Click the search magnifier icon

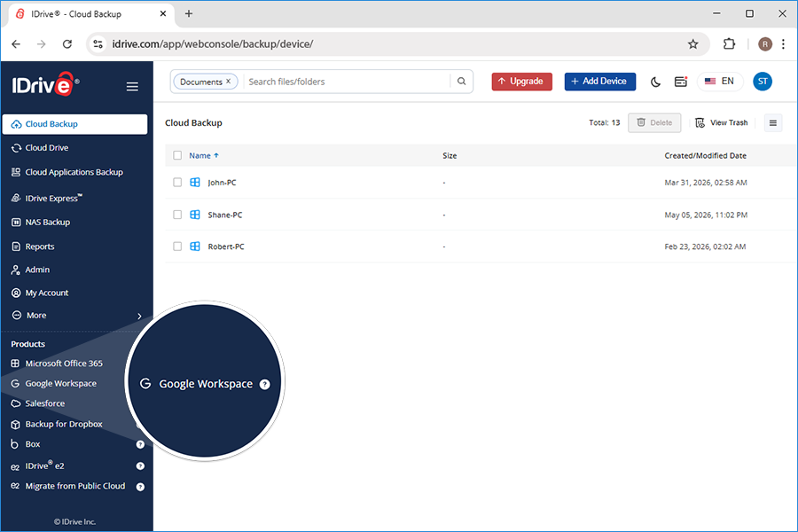(462, 82)
